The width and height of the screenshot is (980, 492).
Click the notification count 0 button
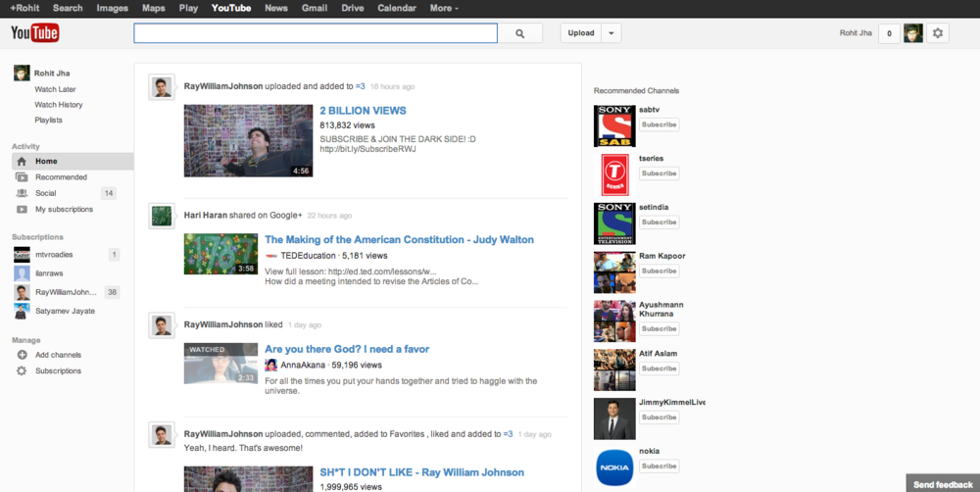[889, 33]
